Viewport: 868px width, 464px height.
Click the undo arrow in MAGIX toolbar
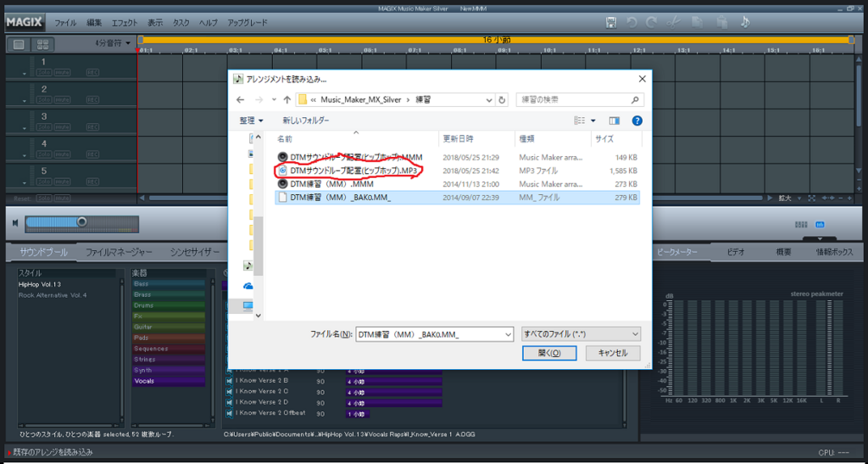pos(632,23)
